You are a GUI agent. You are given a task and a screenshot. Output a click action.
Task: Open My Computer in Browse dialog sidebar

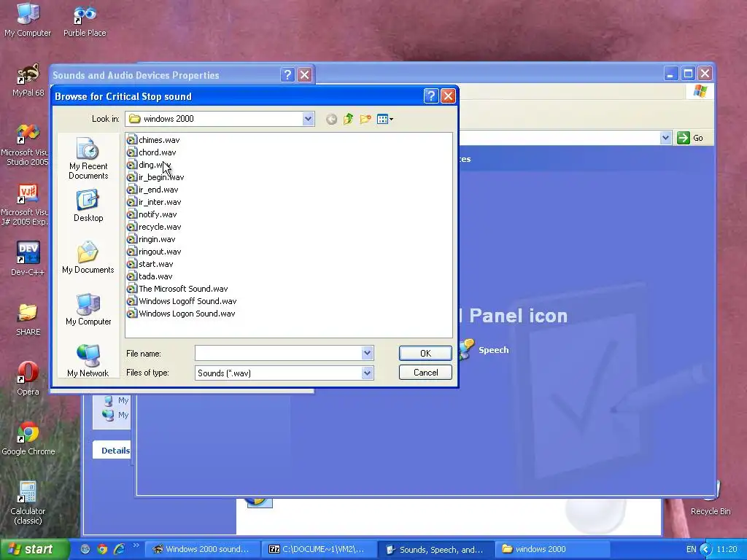[88, 309]
